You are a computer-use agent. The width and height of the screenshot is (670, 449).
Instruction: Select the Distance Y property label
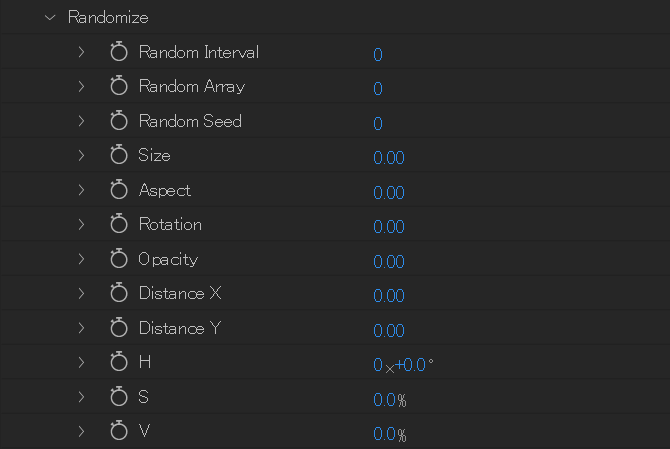[x=179, y=329]
